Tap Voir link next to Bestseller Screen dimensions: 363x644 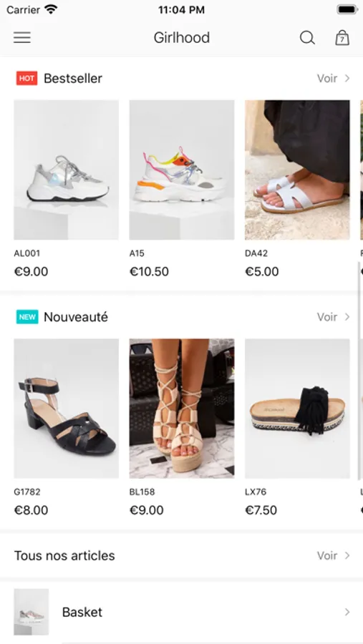(326, 78)
